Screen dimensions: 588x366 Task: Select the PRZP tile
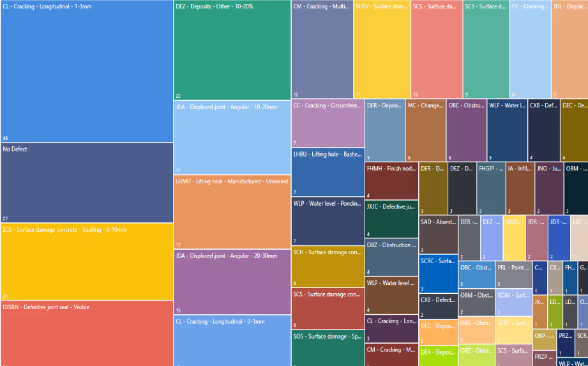[x=545, y=358]
